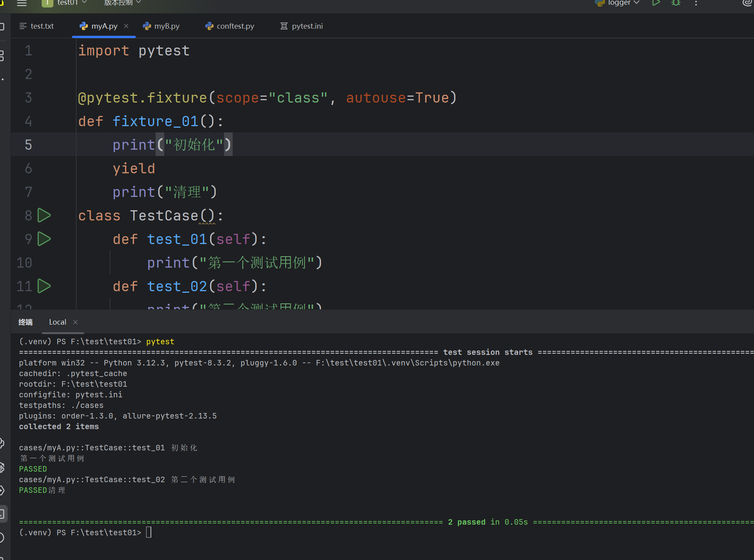
Task: Close the Local terminal tab
Action: (75, 322)
